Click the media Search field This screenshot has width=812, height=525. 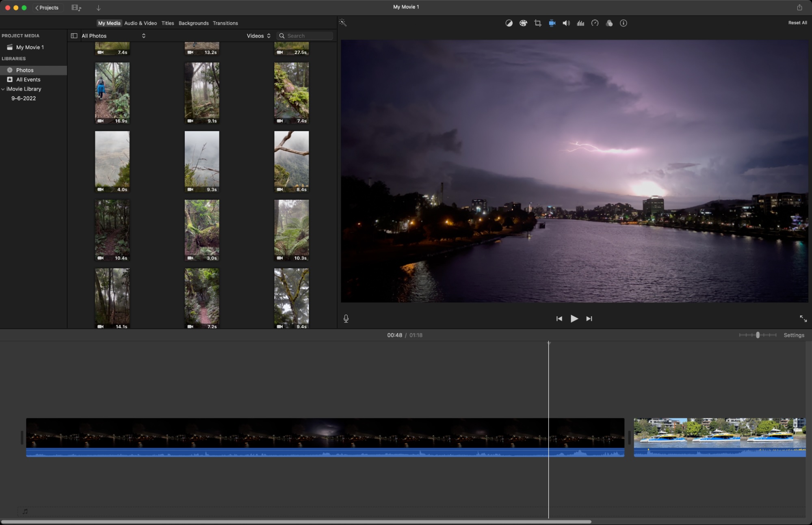(x=305, y=36)
